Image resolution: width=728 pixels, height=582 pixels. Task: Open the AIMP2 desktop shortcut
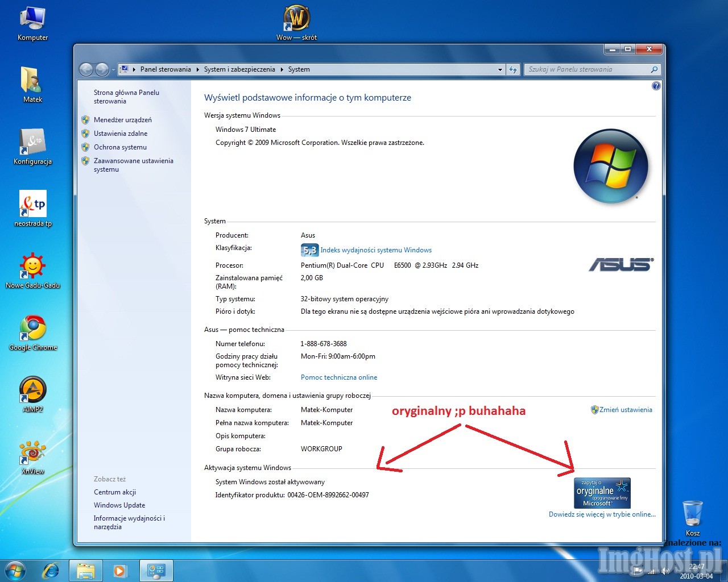coord(32,394)
